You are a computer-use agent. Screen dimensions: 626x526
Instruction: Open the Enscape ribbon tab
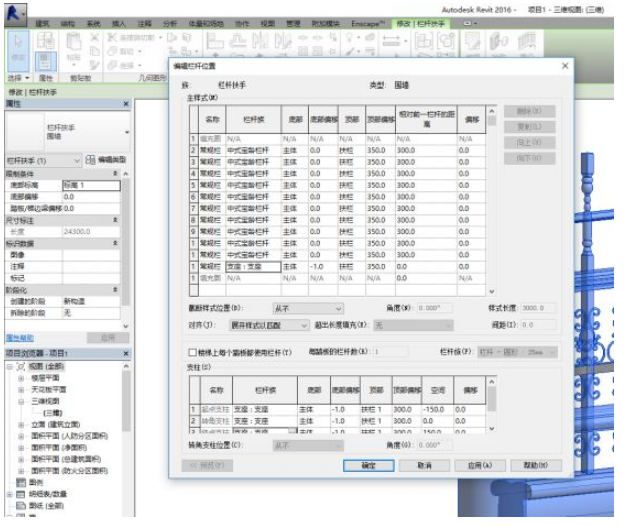(368, 22)
